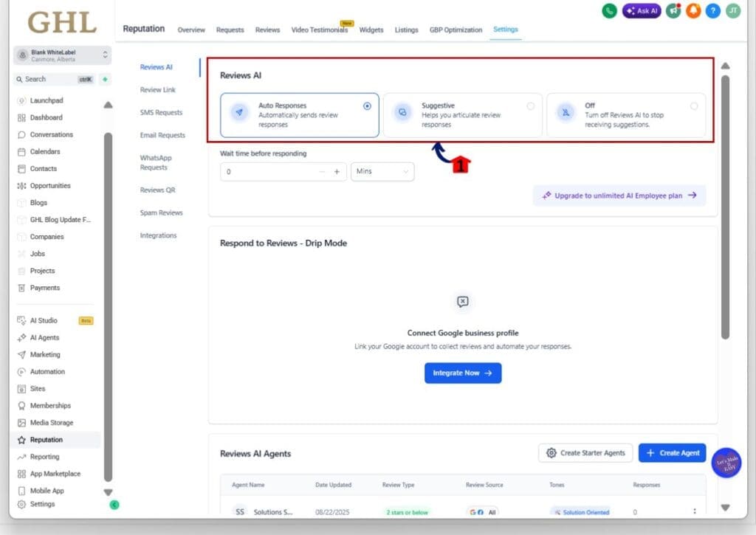
Task: Open Settings at the sidebar bottom
Action: tap(42, 504)
